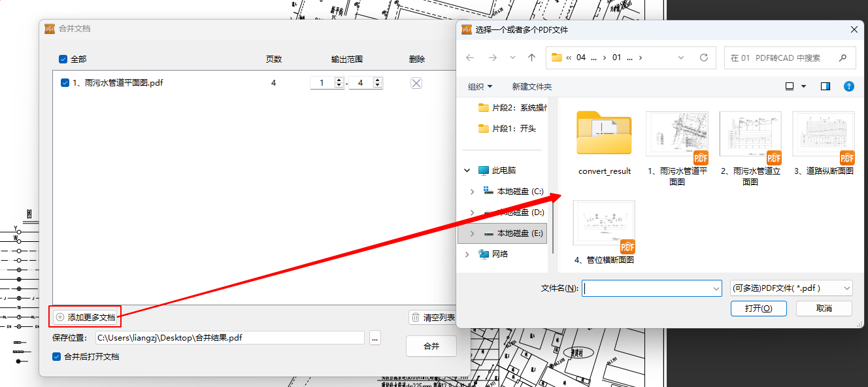
Task: Increase the start page range stepper
Action: 339,80
